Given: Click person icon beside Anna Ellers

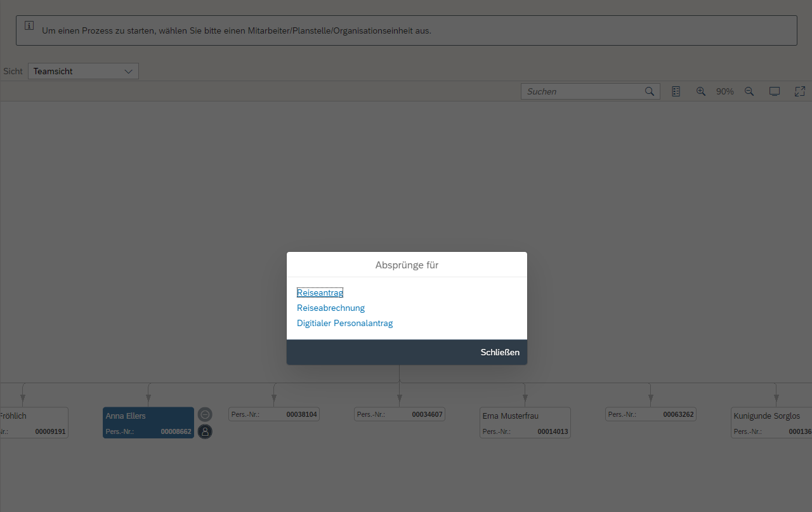Looking at the screenshot, I should pos(205,431).
